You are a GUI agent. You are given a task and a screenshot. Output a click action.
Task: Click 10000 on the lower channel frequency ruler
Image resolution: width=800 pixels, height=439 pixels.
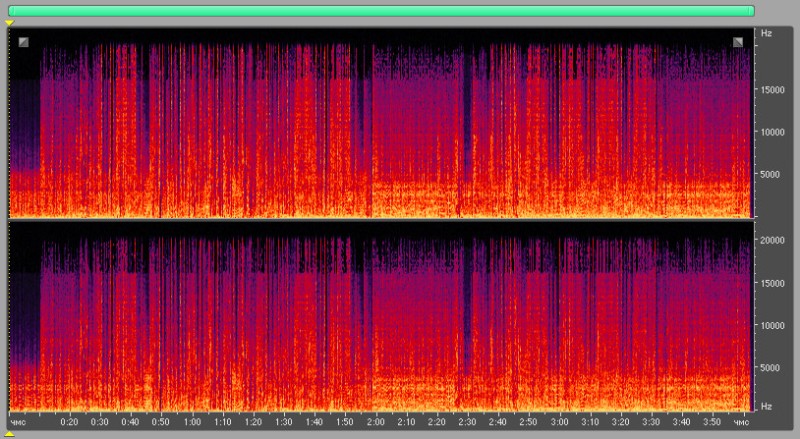click(x=772, y=325)
